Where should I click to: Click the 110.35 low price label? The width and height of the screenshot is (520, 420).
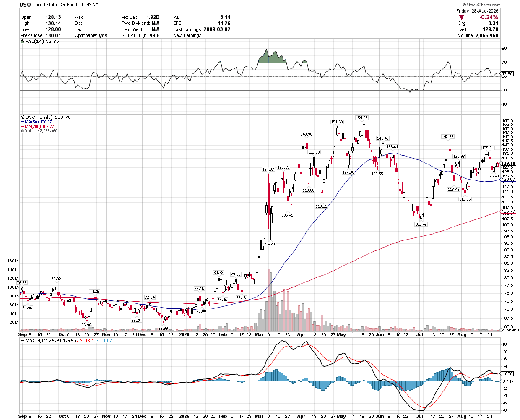321,206
